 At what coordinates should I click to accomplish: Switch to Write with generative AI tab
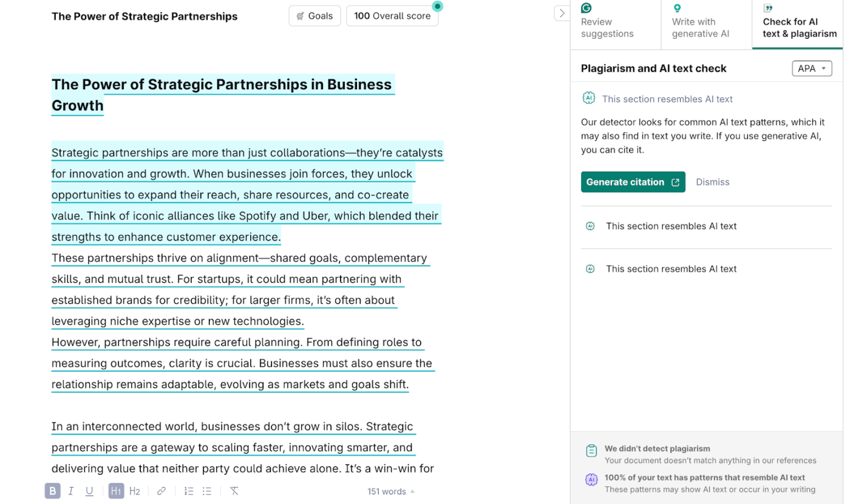[707, 24]
